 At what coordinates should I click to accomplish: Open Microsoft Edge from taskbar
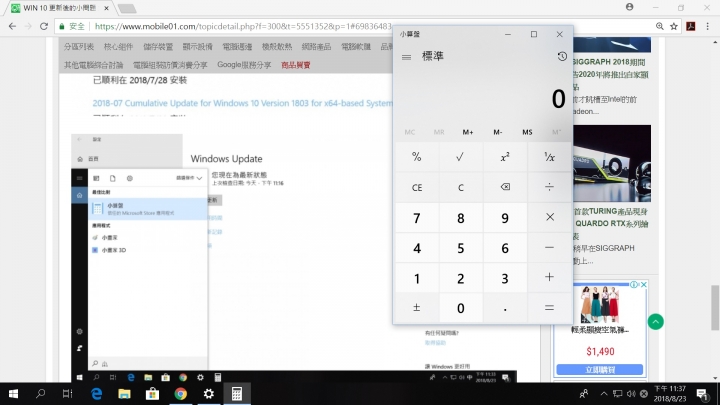pos(96,394)
